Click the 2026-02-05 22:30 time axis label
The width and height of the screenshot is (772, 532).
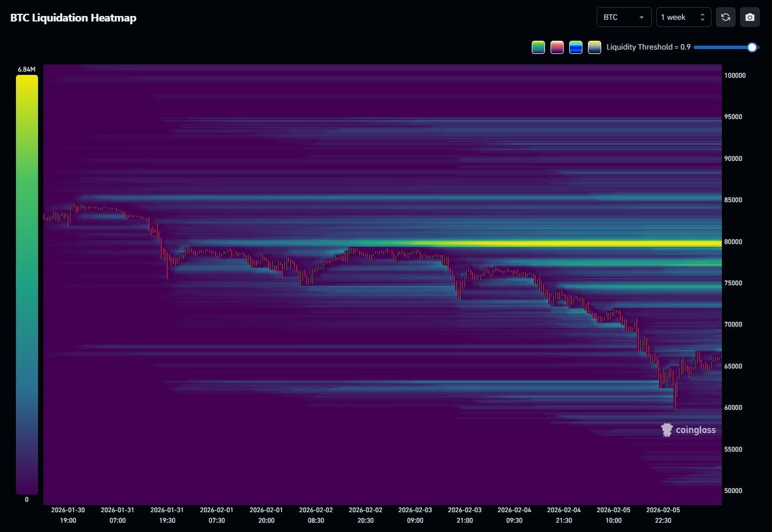[663, 515]
